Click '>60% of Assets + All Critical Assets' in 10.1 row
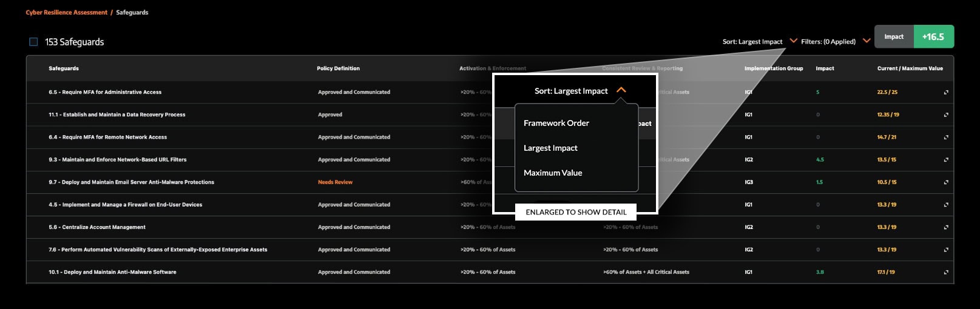 [646, 272]
